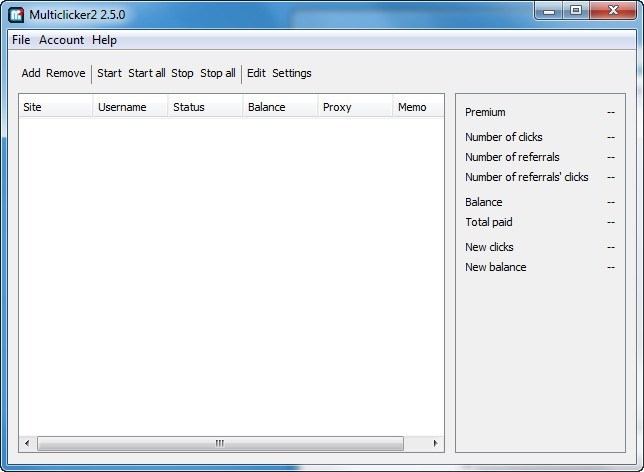Click the horizontal scrollbar right arrow
The height and width of the screenshot is (472, 644).
435,443
